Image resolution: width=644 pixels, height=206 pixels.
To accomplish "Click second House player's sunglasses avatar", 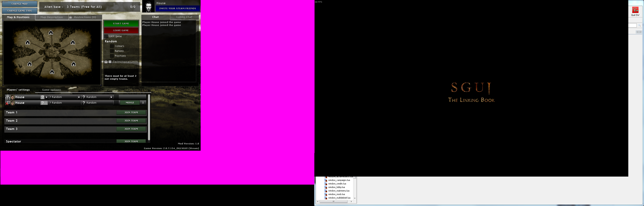I will tap(13, 103).
